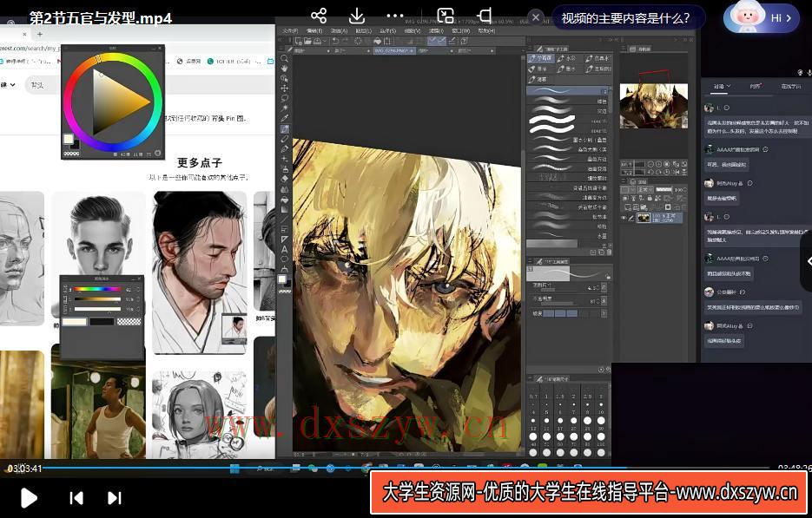
Task: Click the picture-in-picture icon in player header
Action: [x=446, y=16]
